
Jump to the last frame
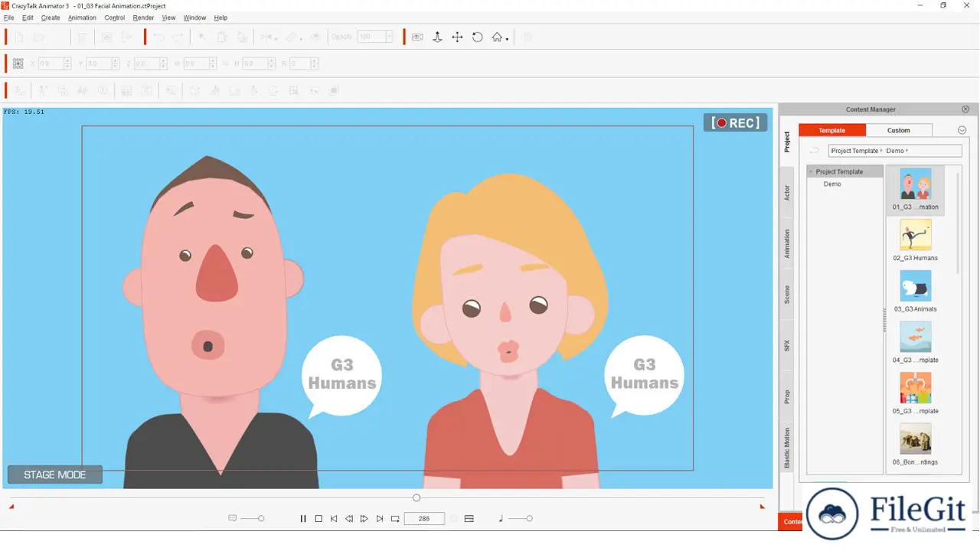pyautogui.click(x=380, y=518)
